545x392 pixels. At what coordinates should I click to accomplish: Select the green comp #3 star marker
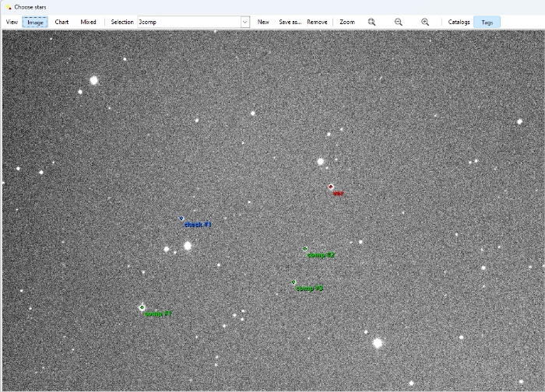(x=294, y=282)
